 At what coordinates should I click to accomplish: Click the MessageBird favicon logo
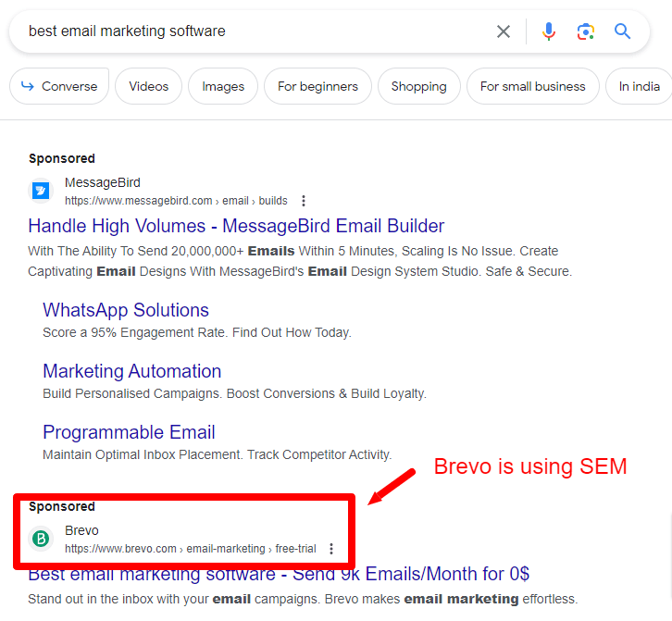[41, 191]
